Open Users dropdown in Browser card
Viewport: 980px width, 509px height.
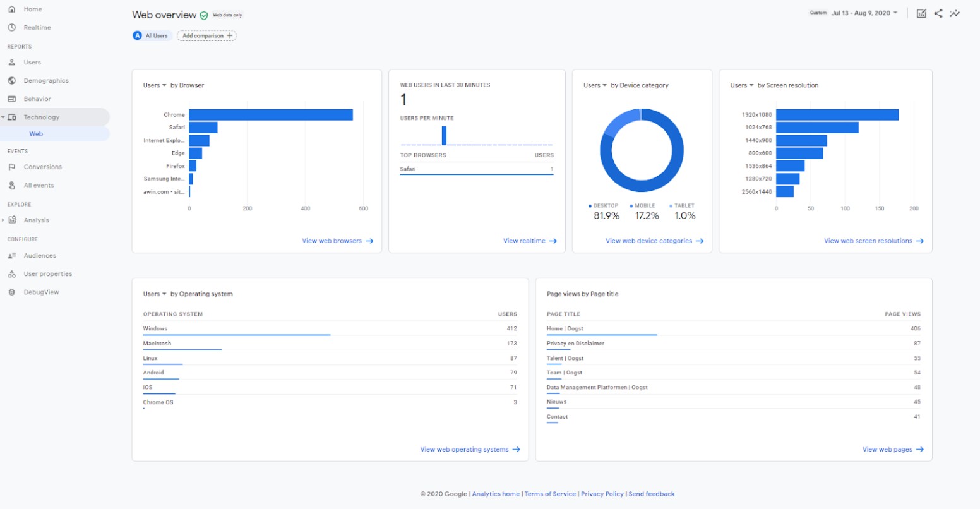[x=155, y=85]
